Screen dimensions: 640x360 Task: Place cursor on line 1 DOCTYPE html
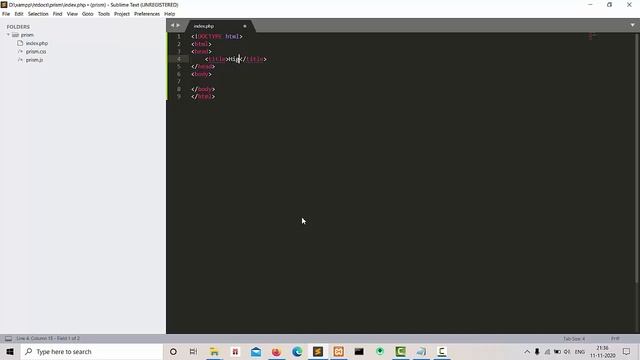[217, 36]
